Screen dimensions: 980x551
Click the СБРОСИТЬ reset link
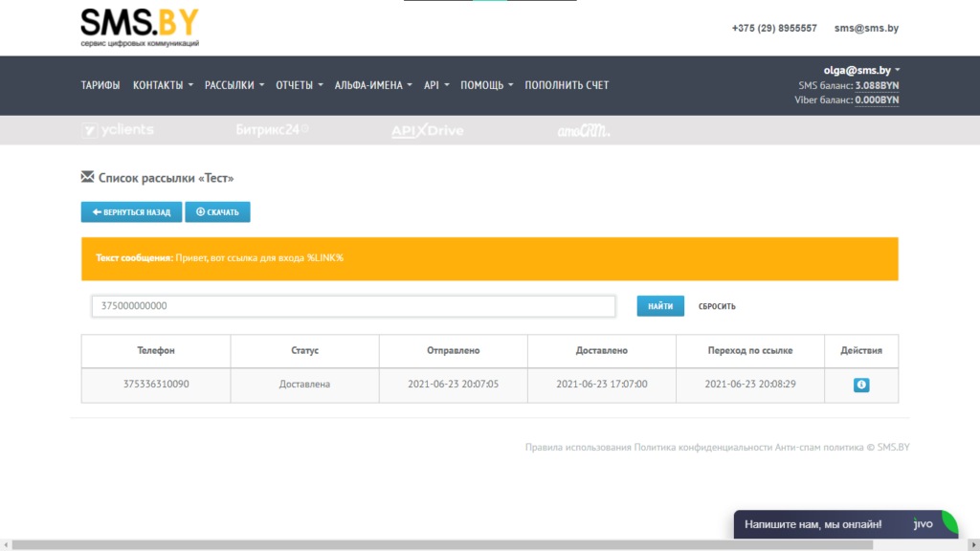[x=717, y=306]
